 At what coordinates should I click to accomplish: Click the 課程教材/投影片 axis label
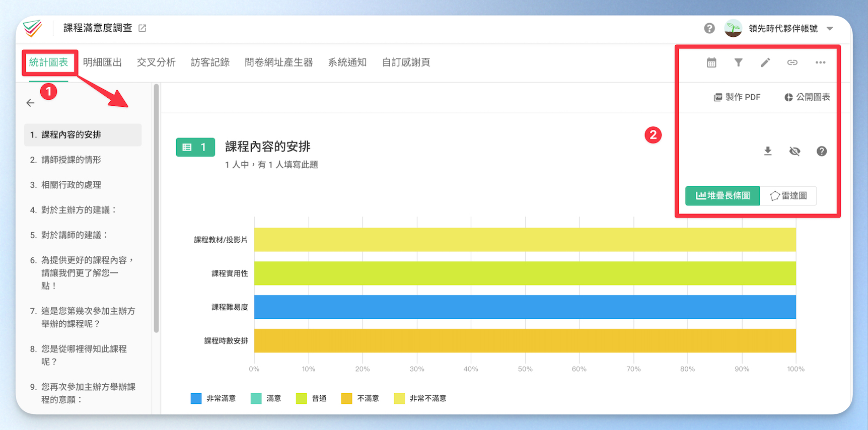pyautogui.click(x=221, y=240)
